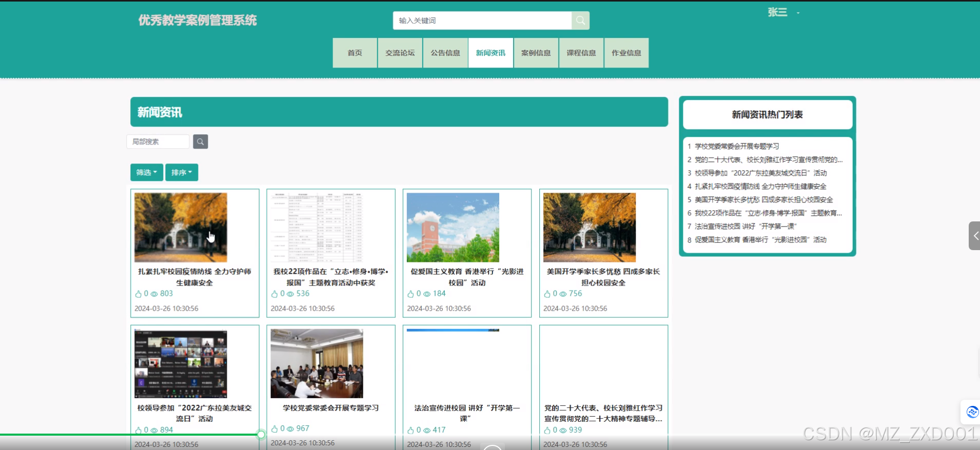Open hot list item 法治宣传进校园 讲好开学第一课
980x450 pixels.
pos(746,226)
